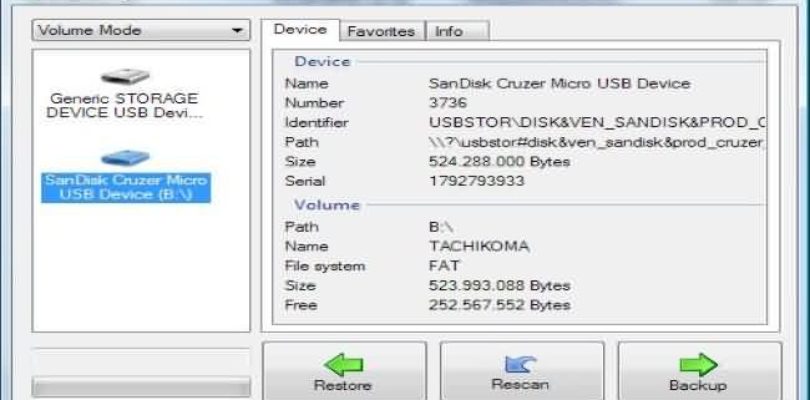Click the blue Rescan arrow icon
810x400 pixels.
(x=521, y=364)
